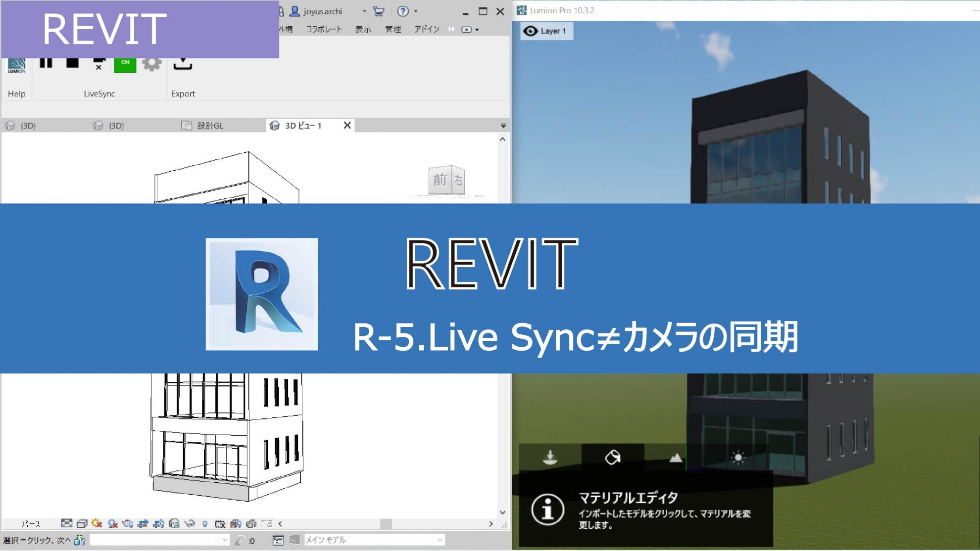Open Lumion Help from the Help panel

click(17, 64)
